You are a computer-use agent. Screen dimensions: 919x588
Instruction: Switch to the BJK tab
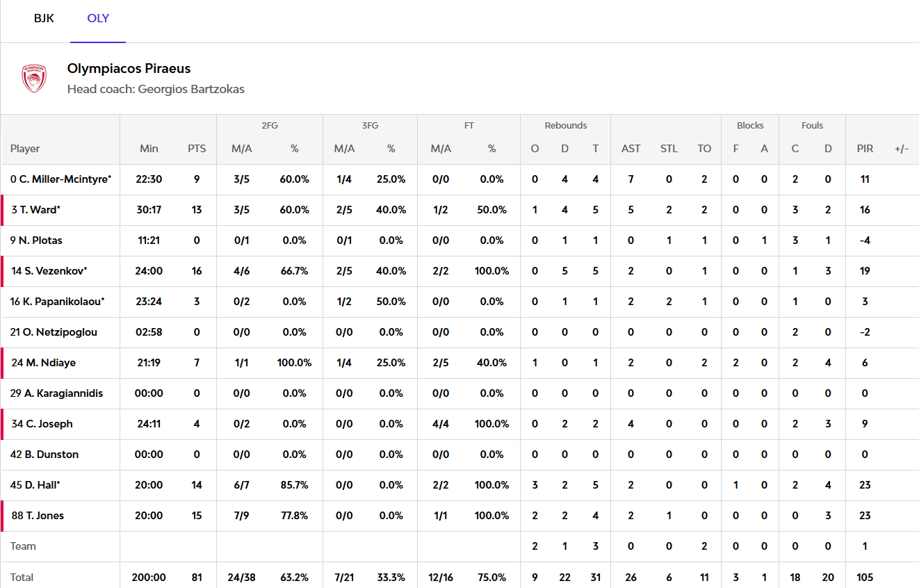click(44, 19)
